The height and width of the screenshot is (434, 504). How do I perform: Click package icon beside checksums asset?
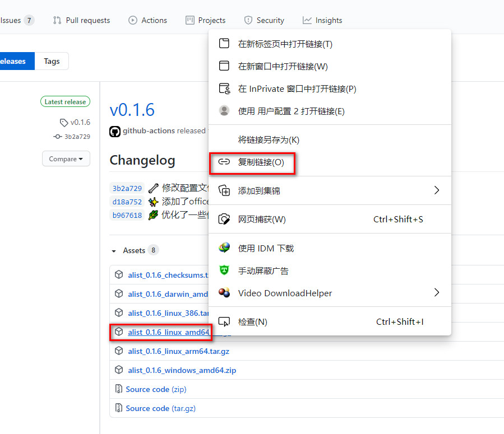pos(119,274)
